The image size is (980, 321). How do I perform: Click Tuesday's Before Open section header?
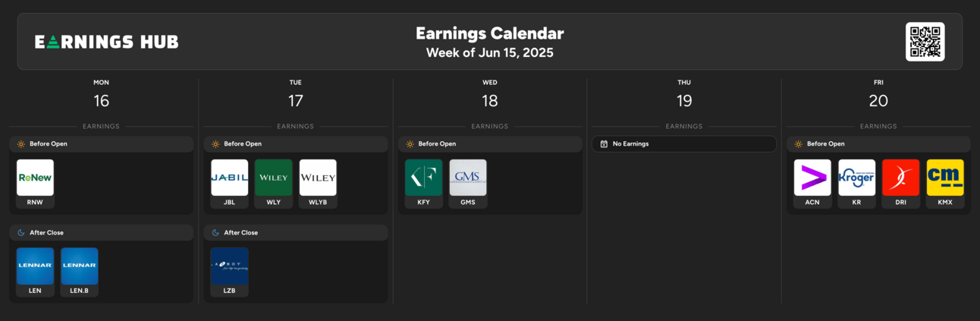coord(296,143)
